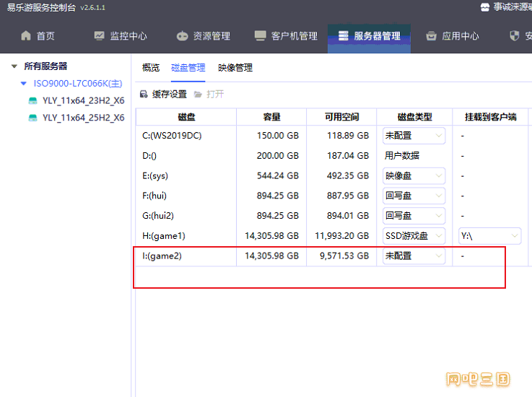Click the 服务器管理 server stack icon
The image size is (532, 397).
click(344, 35)
